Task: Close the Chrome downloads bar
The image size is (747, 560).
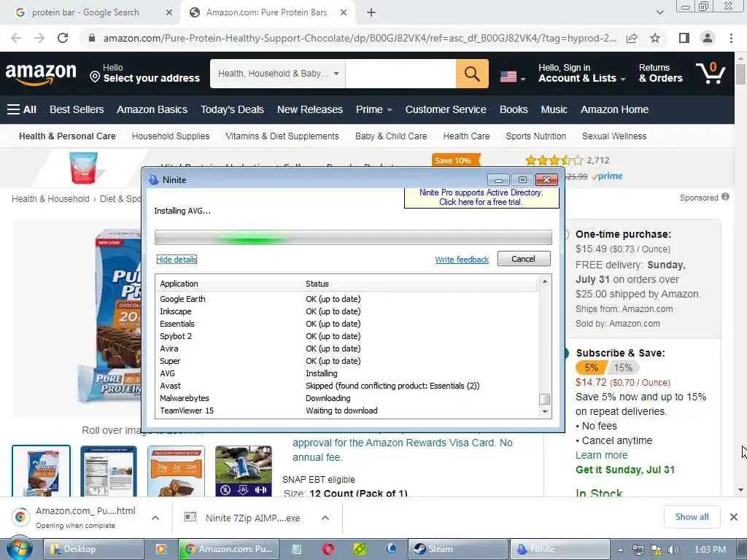Action: [734, 517]
